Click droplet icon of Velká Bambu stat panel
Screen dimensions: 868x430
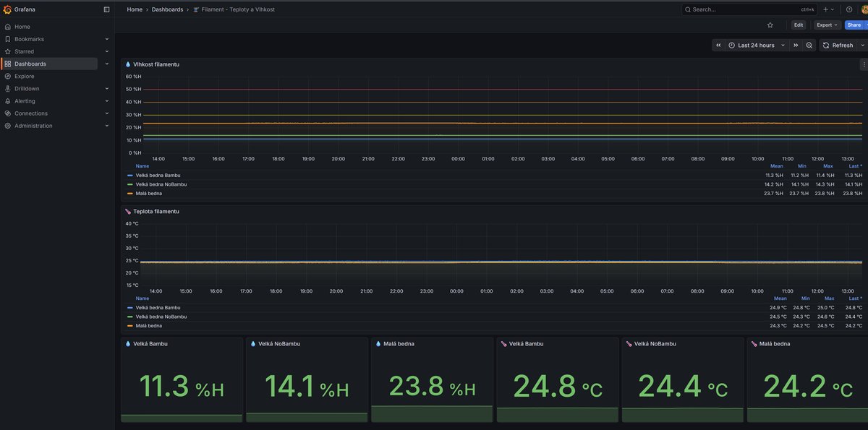(x=128, y=344)
